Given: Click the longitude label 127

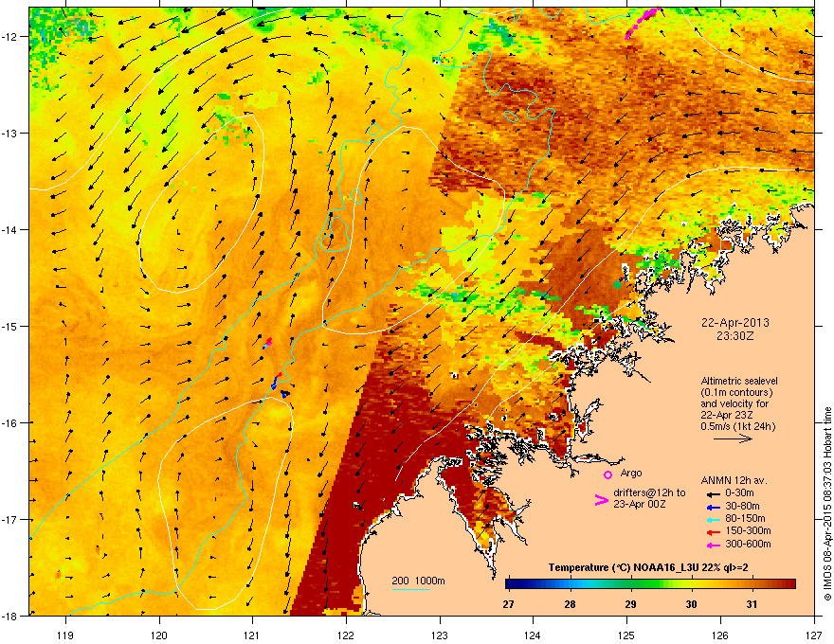Looking at the screenshot, I should (814, 635).
